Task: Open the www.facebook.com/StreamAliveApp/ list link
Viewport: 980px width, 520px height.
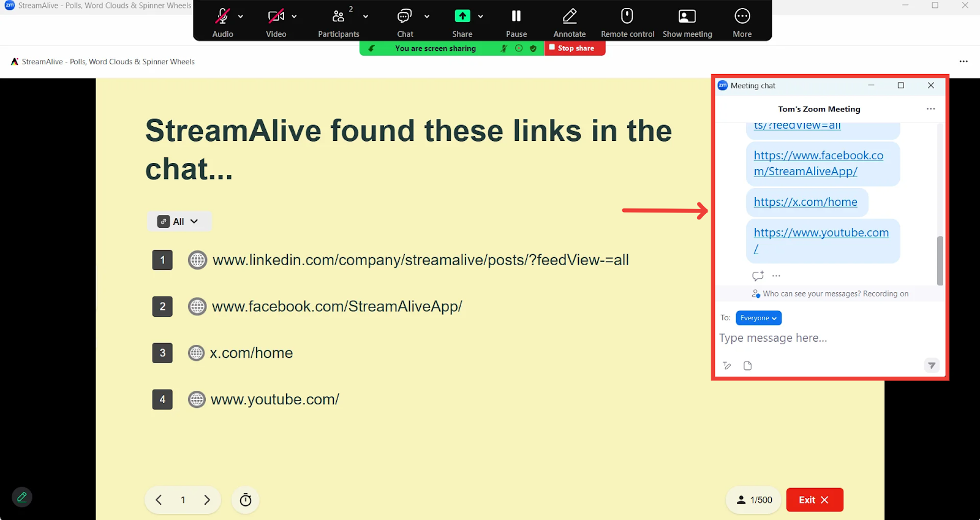Action: point(337,306)
